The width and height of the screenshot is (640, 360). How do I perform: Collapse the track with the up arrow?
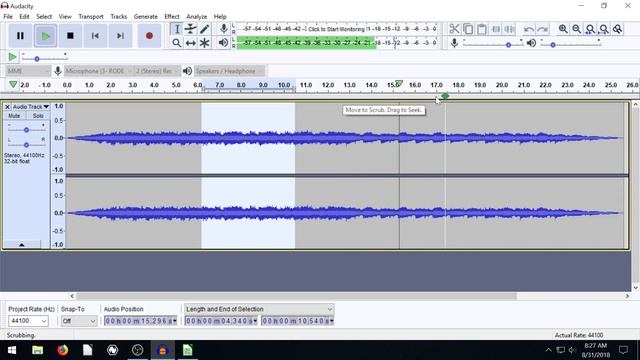click(x=22, y=244)
